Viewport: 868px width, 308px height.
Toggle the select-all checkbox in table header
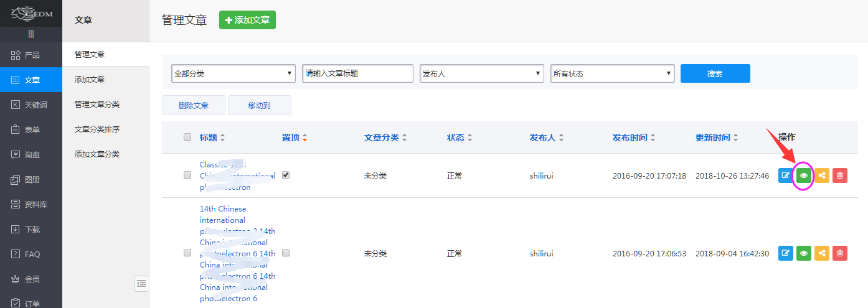coord(187,138)
